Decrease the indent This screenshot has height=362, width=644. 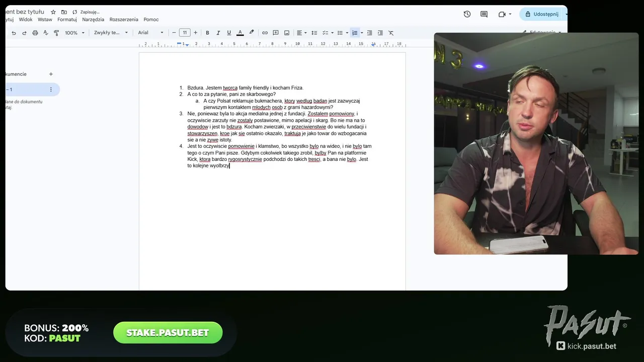(369, 33)
